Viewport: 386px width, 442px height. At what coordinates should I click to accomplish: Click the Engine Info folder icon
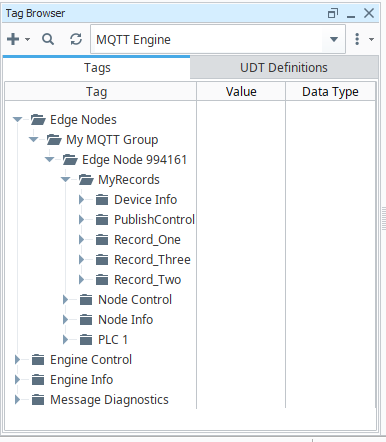tap(38, 379)
